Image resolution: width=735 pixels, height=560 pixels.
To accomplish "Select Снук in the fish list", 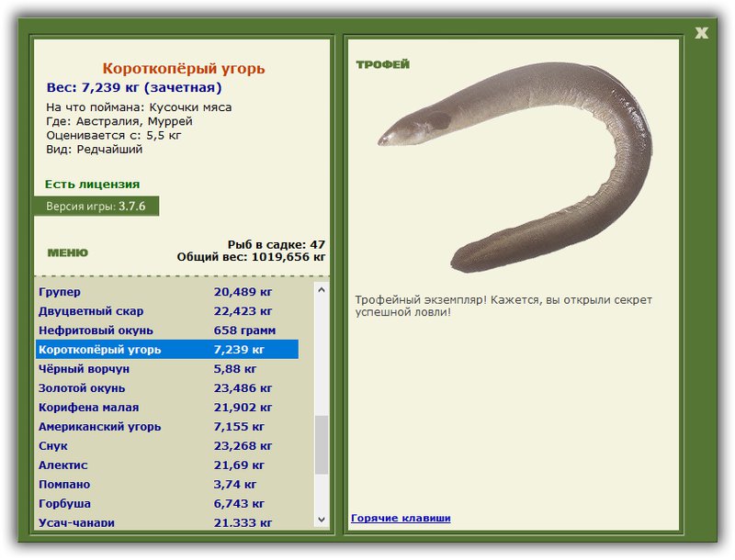I will tap(167, 445).
